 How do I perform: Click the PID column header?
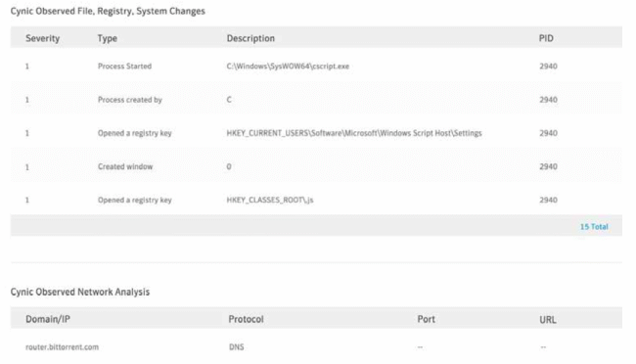546,38
